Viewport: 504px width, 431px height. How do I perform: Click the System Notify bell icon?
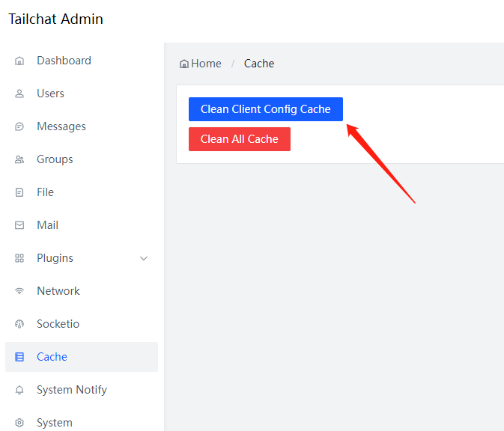pyautogui.click(x=19, y=390)
